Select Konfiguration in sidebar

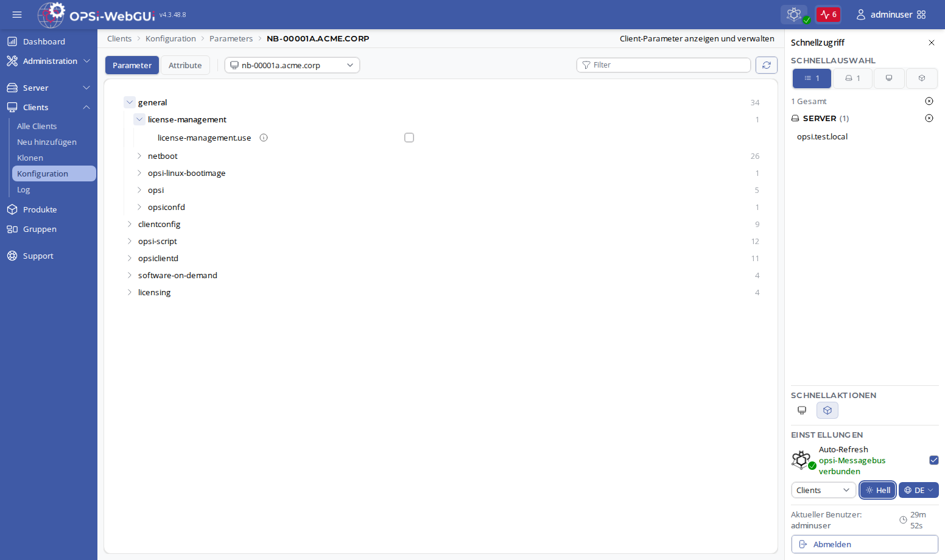pyautogui.click(x=54, y=173)
